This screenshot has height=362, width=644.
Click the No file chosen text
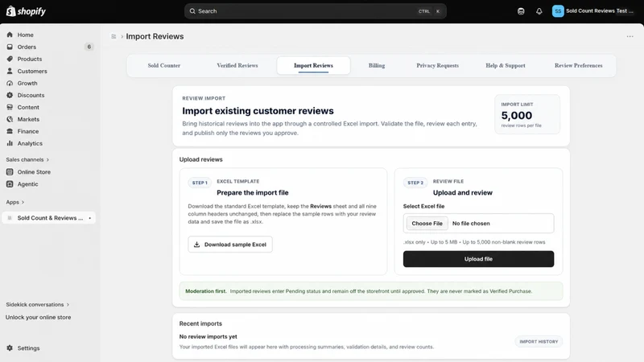471,224
